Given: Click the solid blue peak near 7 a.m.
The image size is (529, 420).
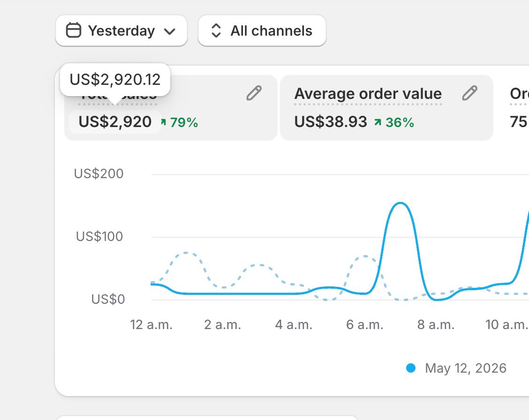Looking at the screenshot, I should click(400, 203).
